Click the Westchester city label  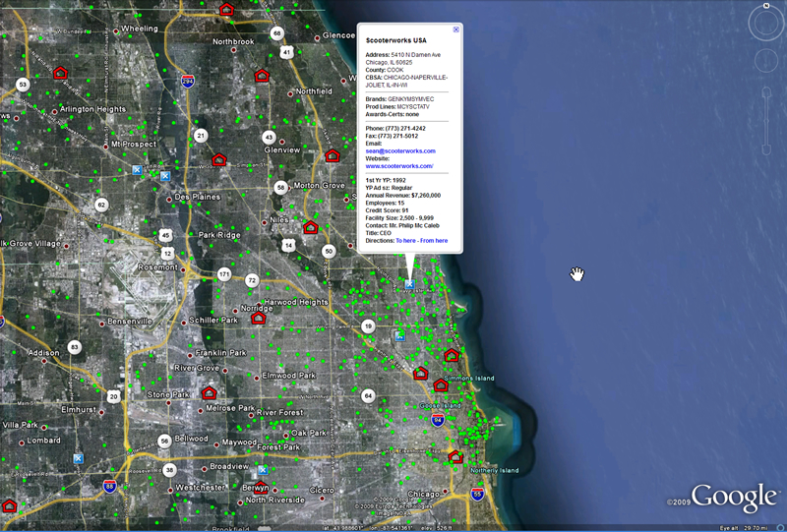(201, 488)
